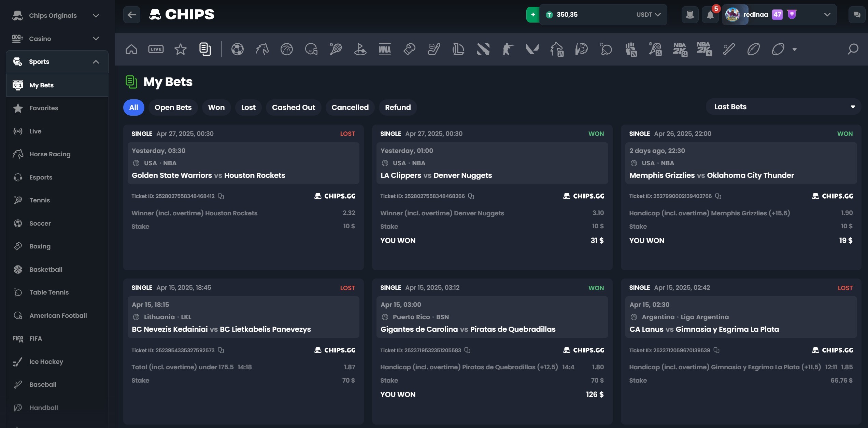The height and width of the screenshot is (428, 868).
Task: Open the top hat rewards icon
Action: [x=690, y=15]
